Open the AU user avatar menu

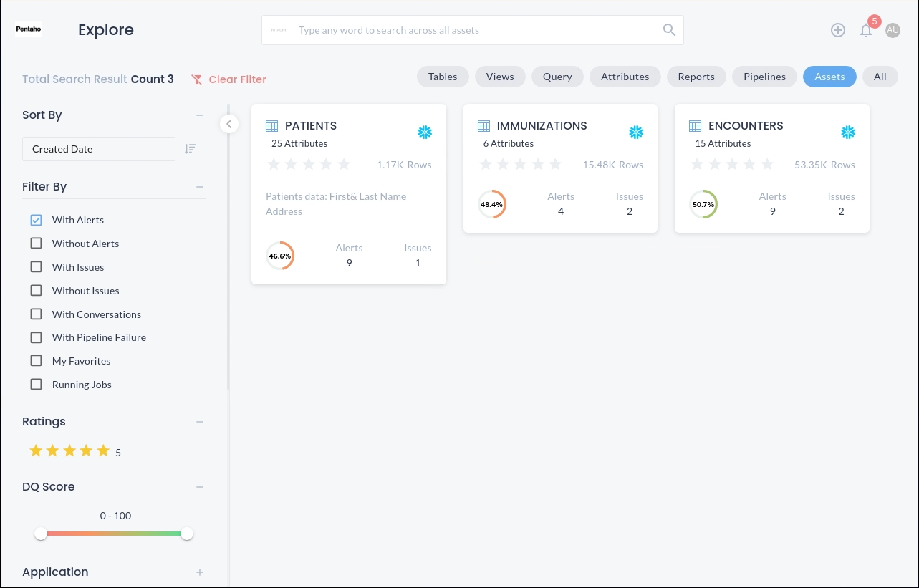(892, 30)
